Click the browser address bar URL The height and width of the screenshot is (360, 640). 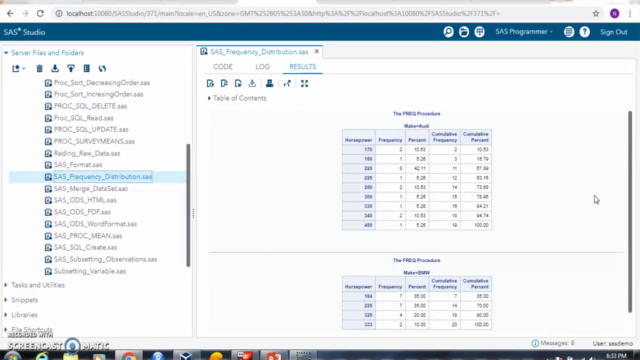pyautogui.click(x=283, y=13)
